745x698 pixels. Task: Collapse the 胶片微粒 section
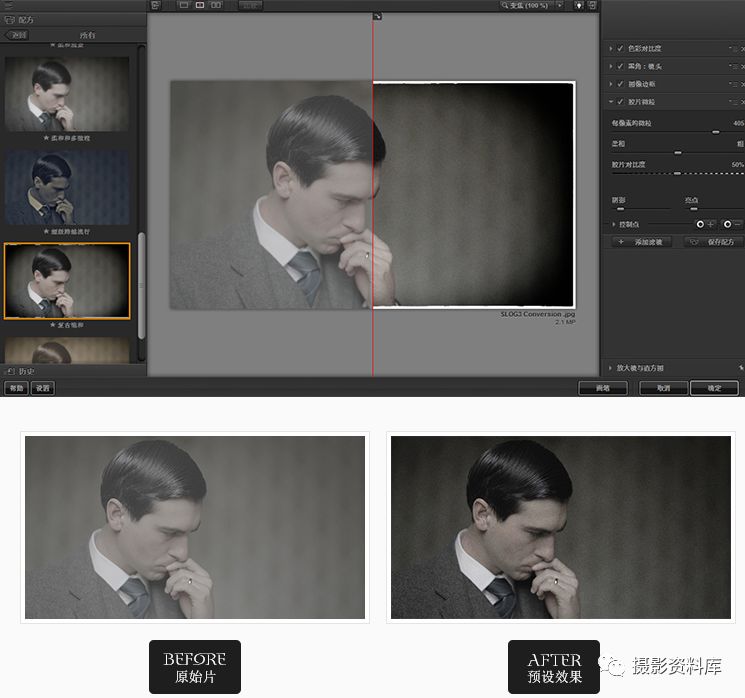[x=611, y=102]
